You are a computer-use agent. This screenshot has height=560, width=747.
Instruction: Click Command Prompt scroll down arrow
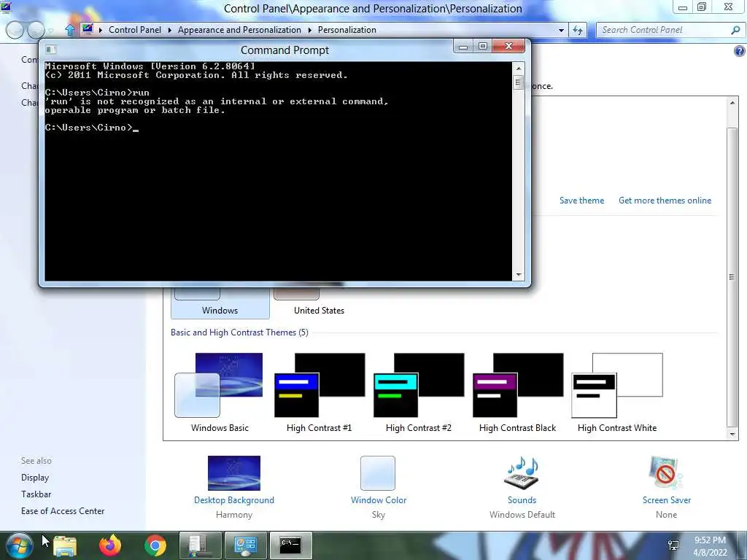coord(519,275)
